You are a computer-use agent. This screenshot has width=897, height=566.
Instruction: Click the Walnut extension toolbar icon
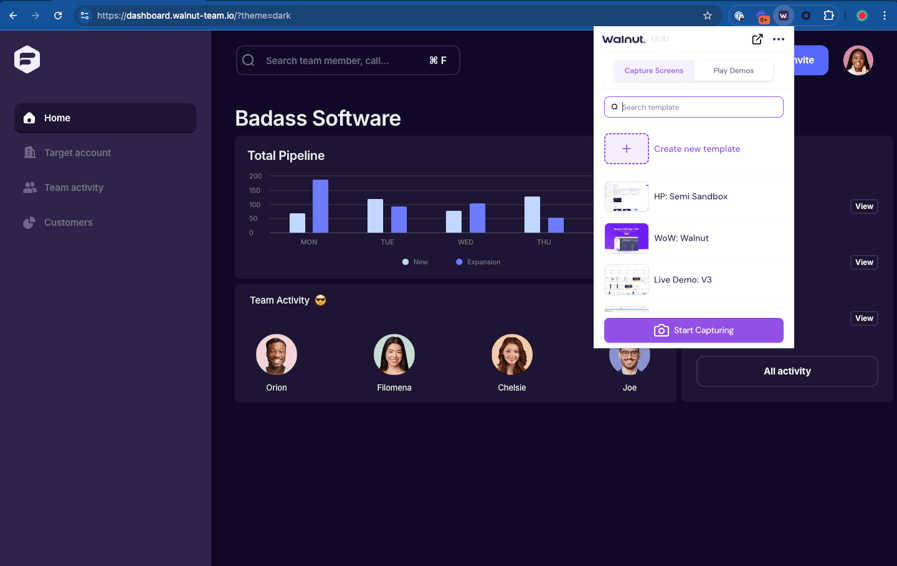(x=783, y=15)
